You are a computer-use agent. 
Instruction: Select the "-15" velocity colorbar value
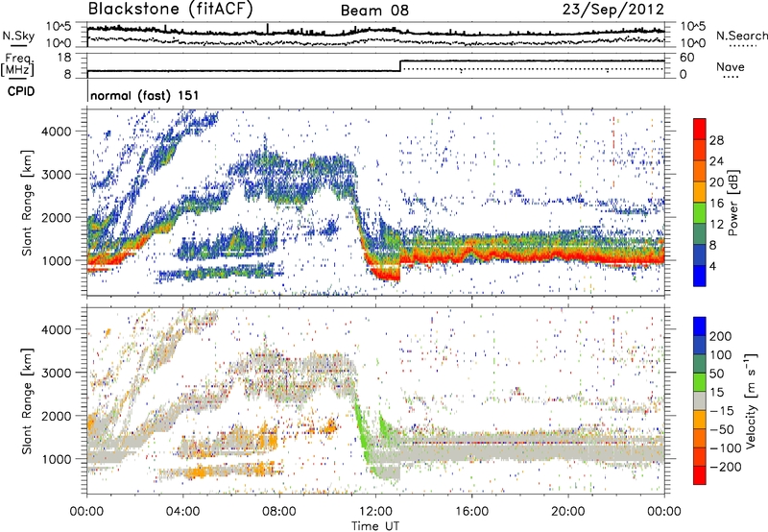tap(722, 410)
